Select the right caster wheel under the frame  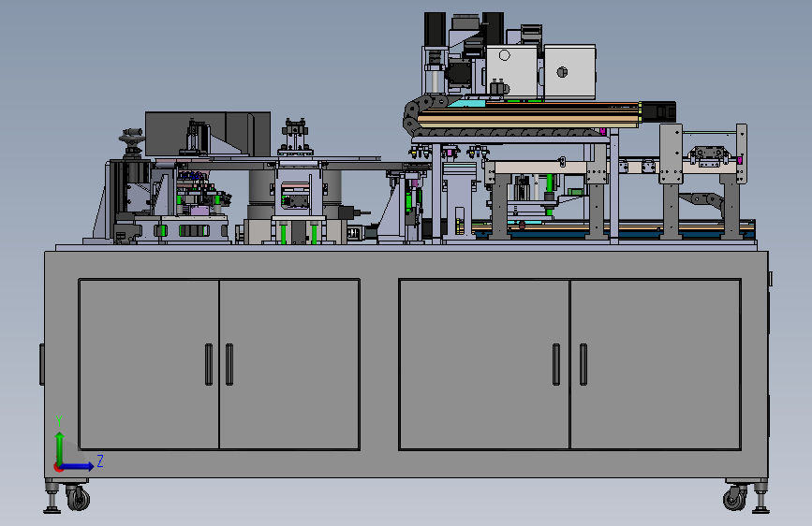734,499
